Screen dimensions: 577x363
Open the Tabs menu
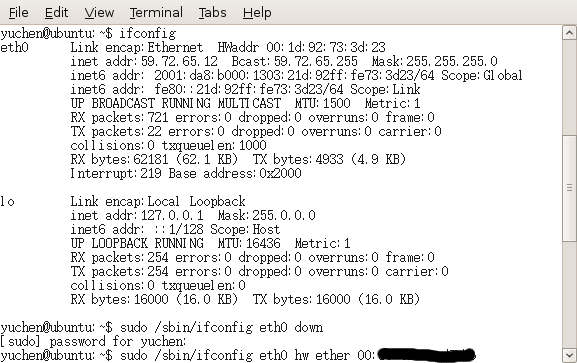click(212, 13)
